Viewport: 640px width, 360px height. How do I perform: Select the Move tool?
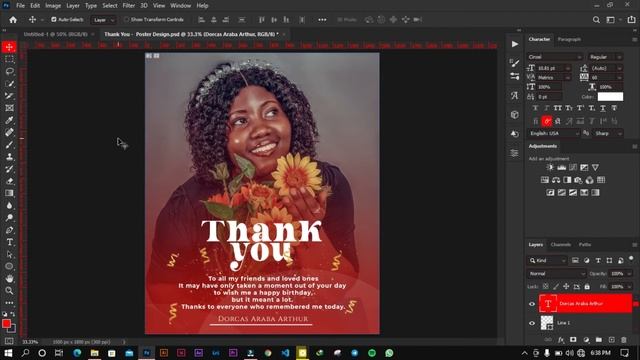tap(9, 47)
